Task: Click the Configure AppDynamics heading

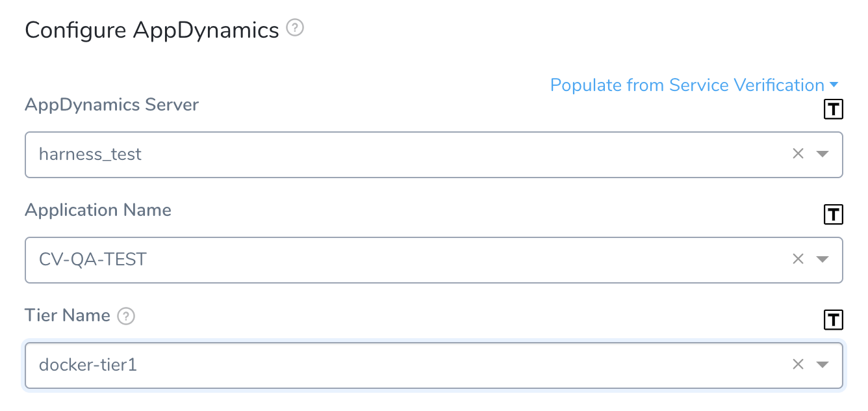Action: [152, 30]
